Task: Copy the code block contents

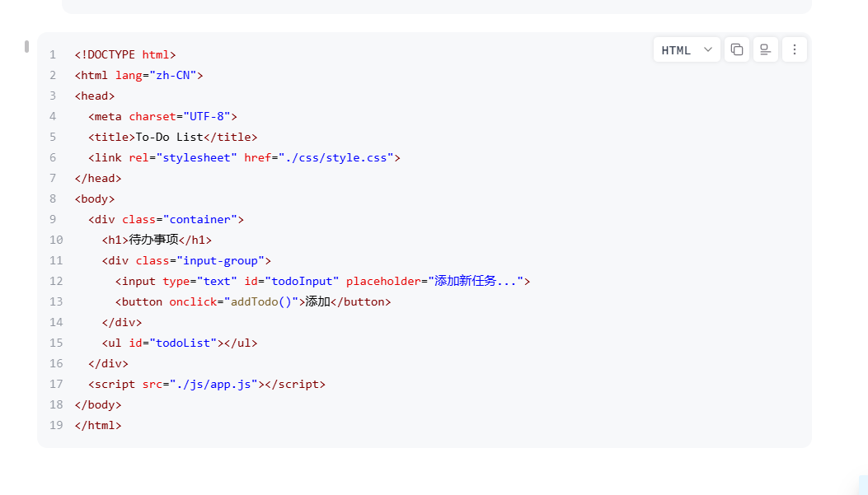Action: click(x=737, y=49)
